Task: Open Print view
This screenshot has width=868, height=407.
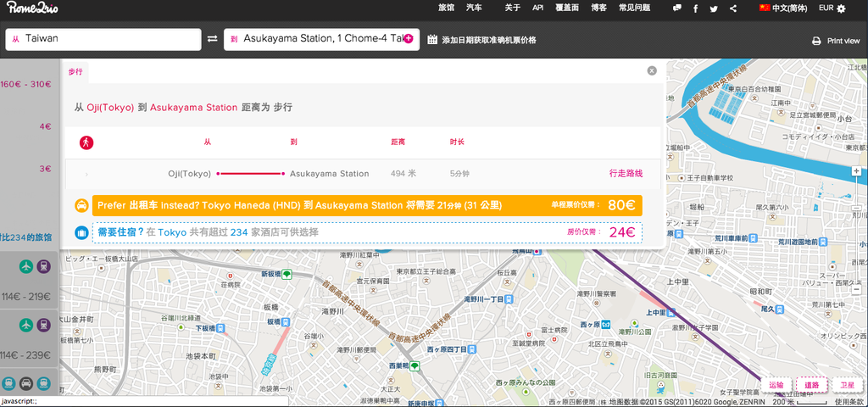Action: 843,41
